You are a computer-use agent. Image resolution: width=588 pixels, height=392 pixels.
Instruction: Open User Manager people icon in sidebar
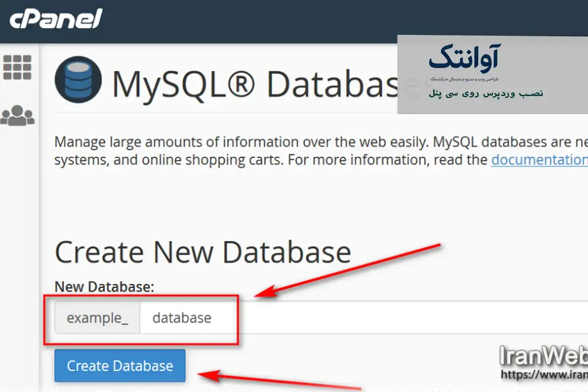tap(17, 115)
